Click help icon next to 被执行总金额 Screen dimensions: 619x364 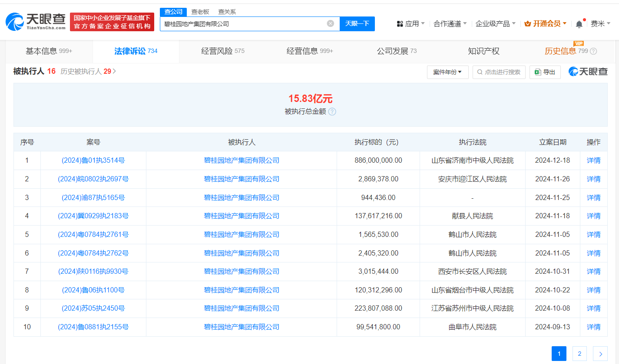(332, 111)
